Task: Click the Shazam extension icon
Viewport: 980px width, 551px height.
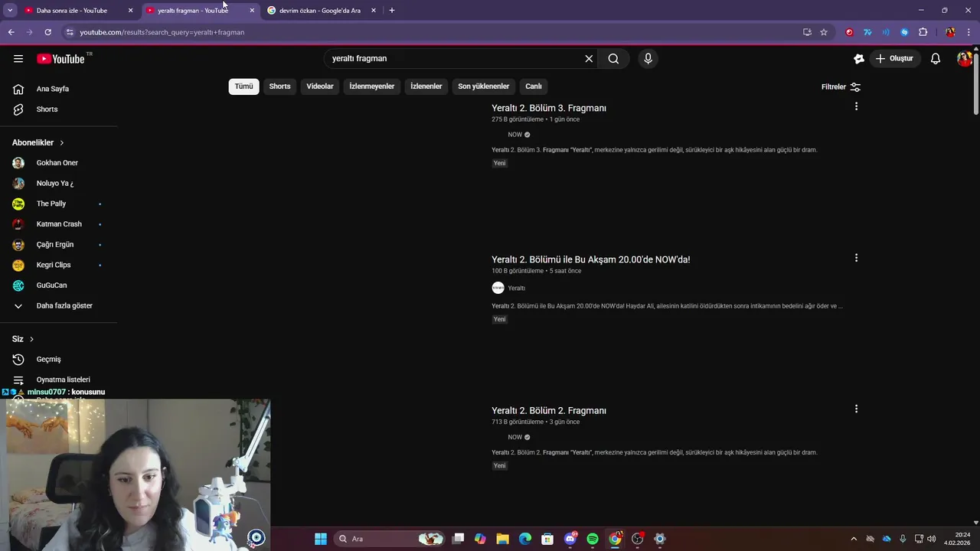Action: point(904,32)
